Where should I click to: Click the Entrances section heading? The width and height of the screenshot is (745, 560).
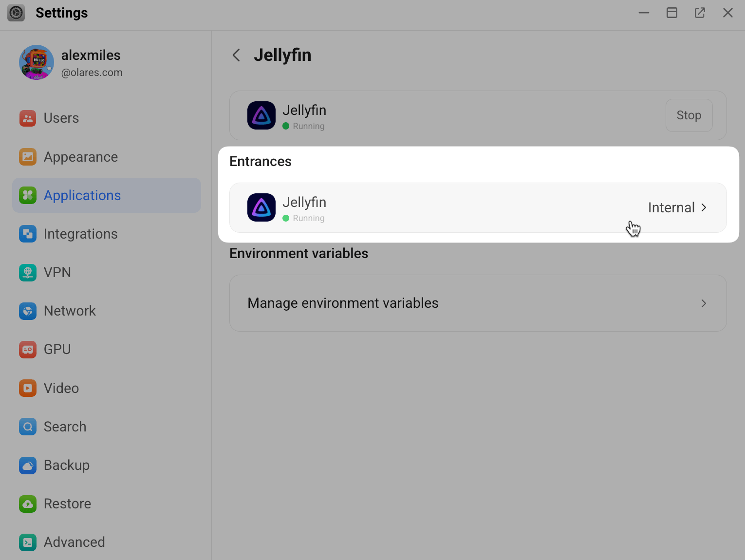(x=261, y=161)
